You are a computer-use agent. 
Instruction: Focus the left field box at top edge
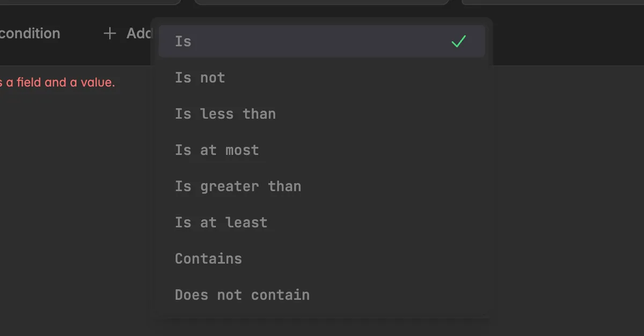pyautogui.click(x=90, y=2)
